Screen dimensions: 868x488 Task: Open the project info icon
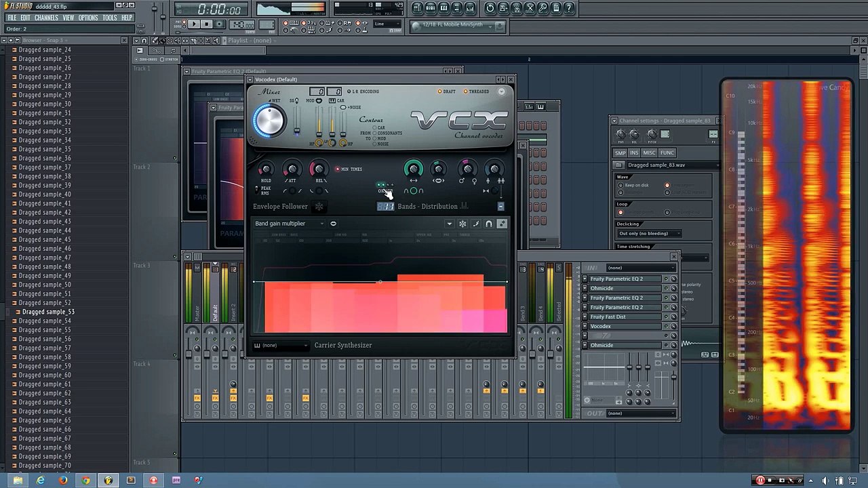pyautogui.click(x=557, y=8)
